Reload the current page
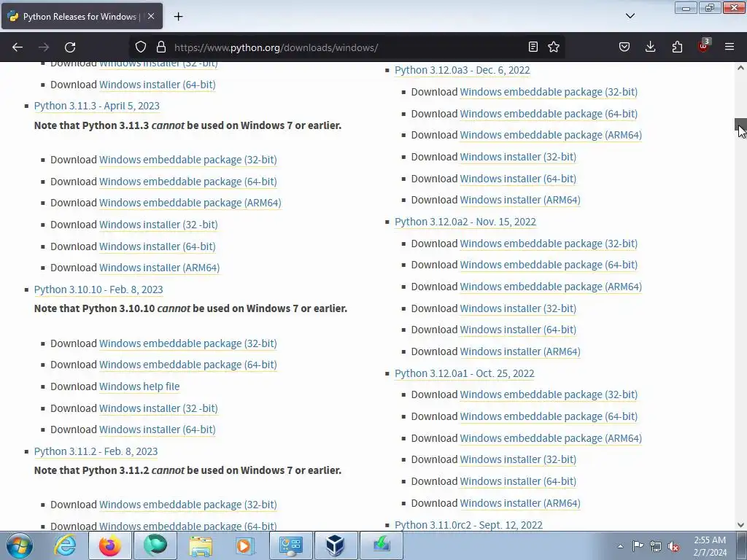 [70, 47]
